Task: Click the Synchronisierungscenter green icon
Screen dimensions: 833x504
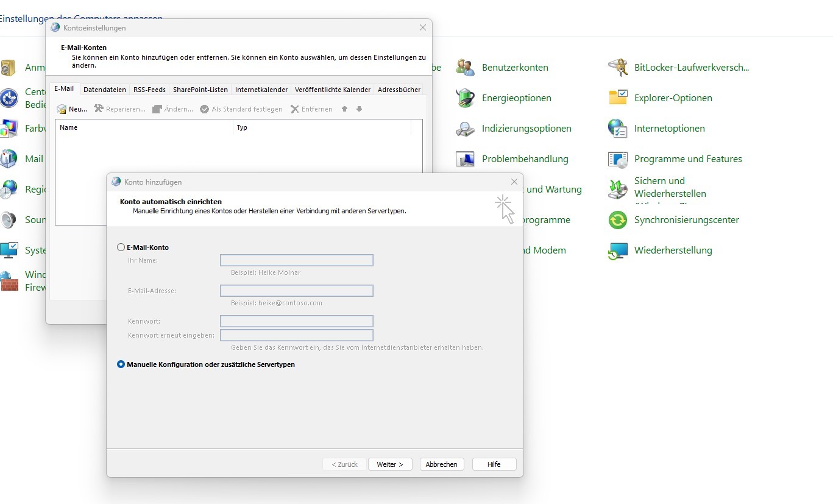Action: click(618, 220)
